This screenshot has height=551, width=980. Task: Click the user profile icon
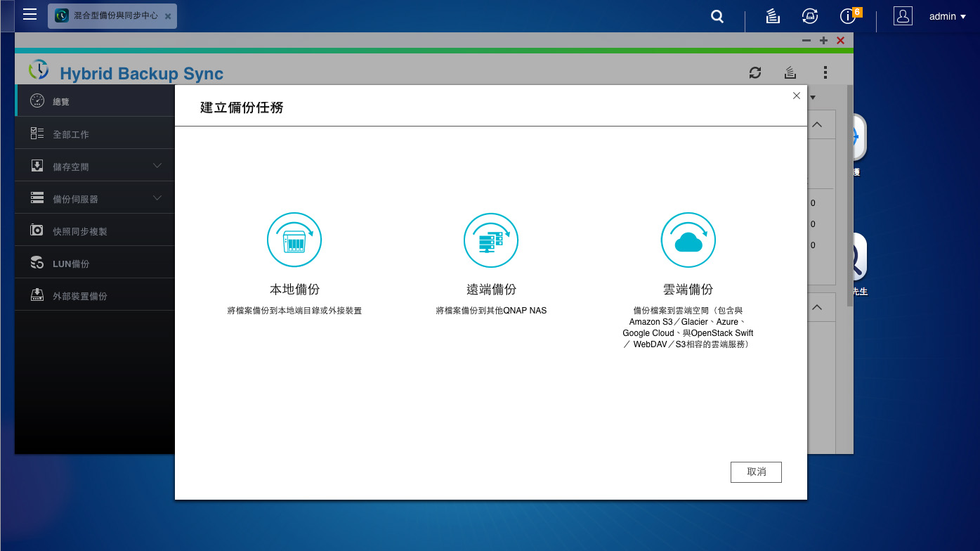pyautogui.click(x=903, y=16)
